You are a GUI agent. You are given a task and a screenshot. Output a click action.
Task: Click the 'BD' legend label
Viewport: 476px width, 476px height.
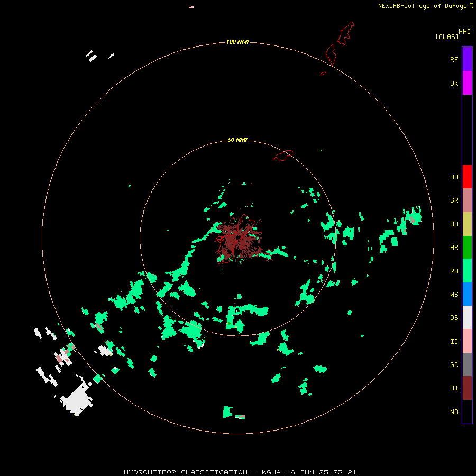[454, 224]
